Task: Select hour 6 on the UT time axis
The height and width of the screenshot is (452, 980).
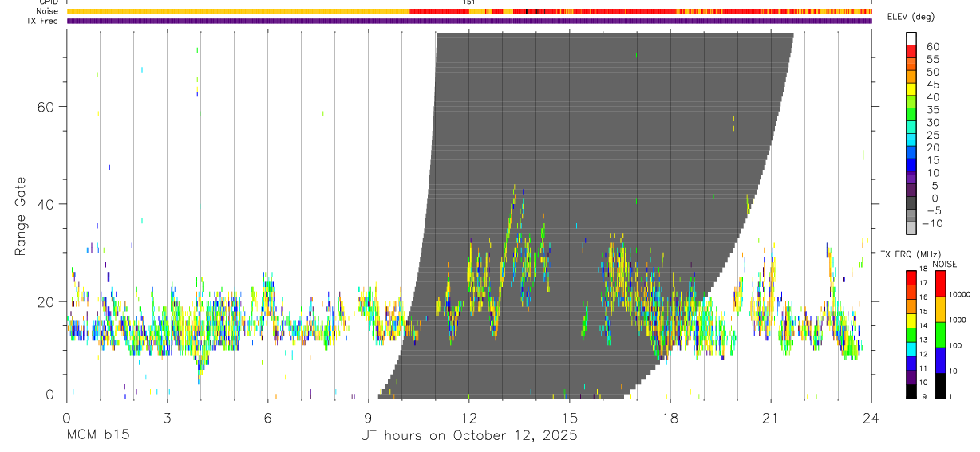Action: [268, 417]
